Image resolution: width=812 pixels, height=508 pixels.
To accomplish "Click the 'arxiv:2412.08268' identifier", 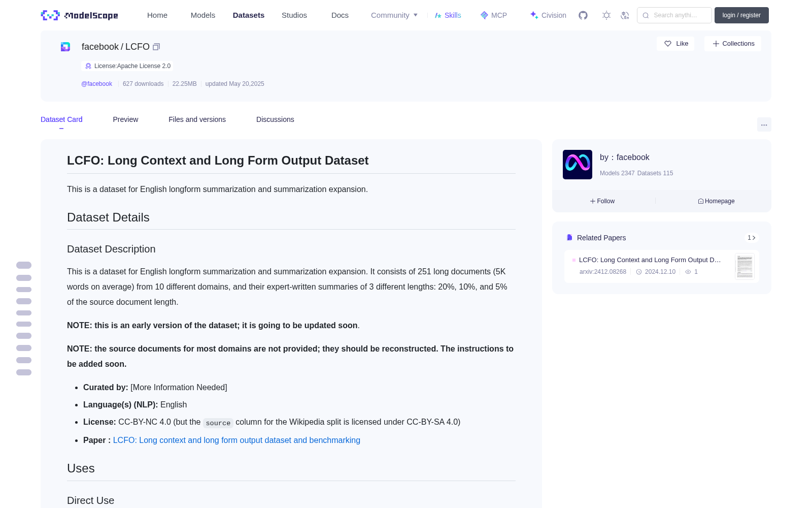I will pos(603,272).
